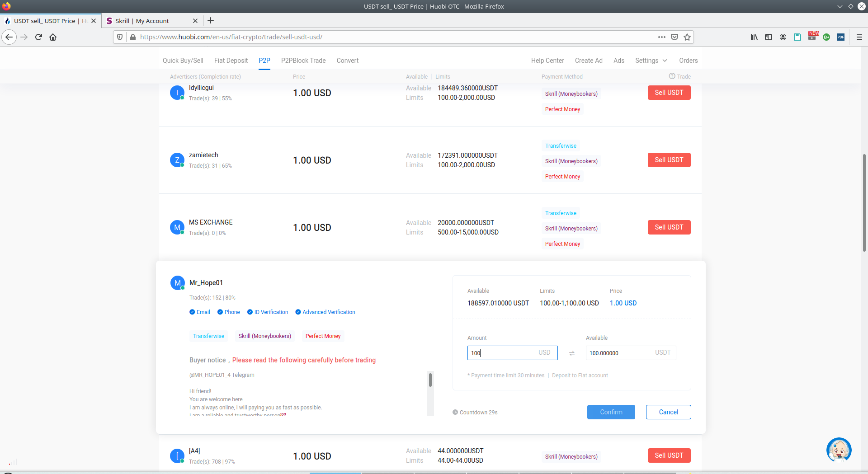This screenshot has height=474, width=868.
Task: Close the Skrill My Account tab
Action: (x=195, y=21)
